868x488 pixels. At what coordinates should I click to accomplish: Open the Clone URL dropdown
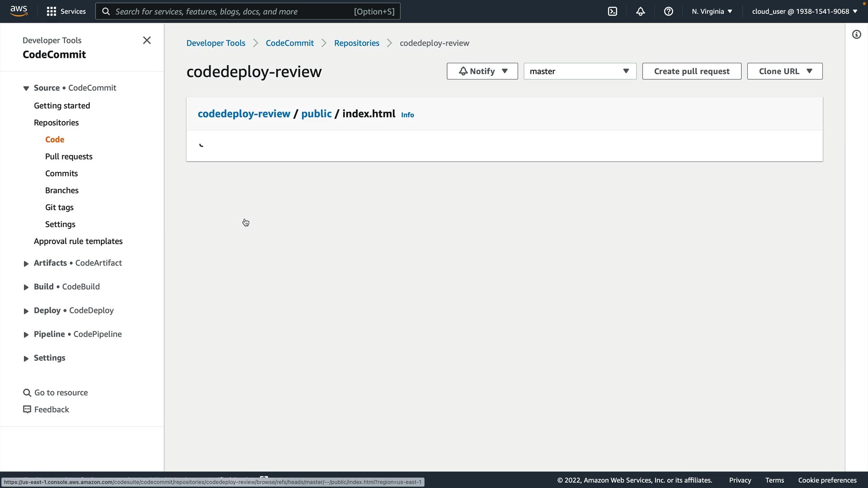click(x=784, y=71)
